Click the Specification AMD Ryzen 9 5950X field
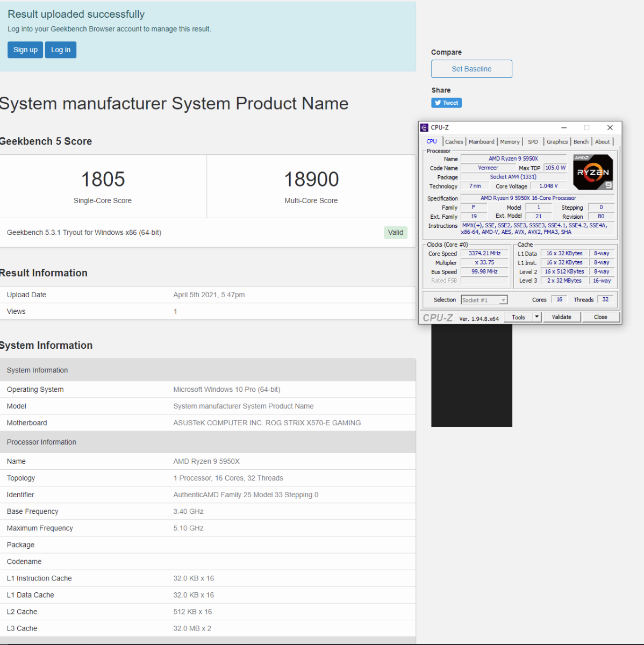 (538, 198)
